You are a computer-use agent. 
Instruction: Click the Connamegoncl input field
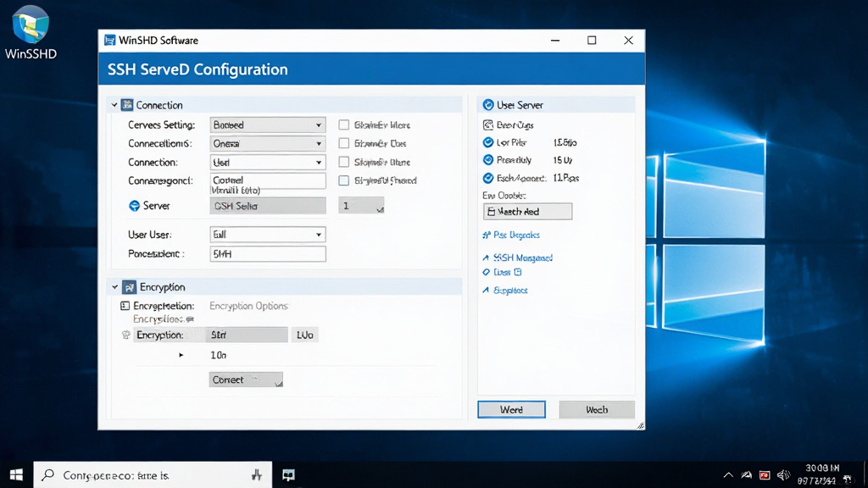click(x=267, y=181)
